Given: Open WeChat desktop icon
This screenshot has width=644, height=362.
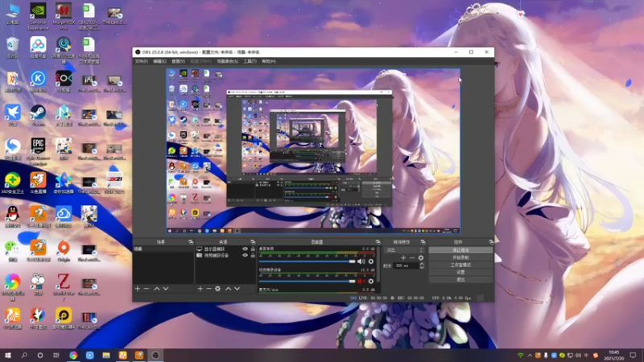Looking at the screenshot, I should 13,251.
